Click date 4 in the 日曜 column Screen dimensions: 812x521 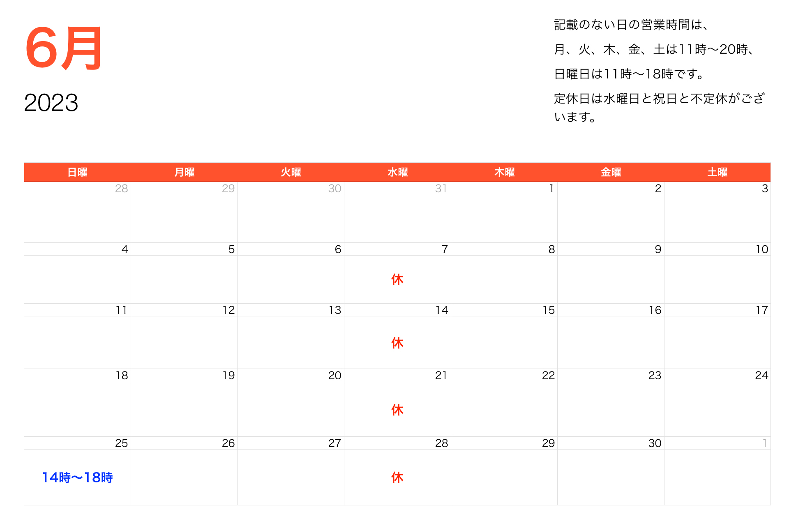click(125, 249)
